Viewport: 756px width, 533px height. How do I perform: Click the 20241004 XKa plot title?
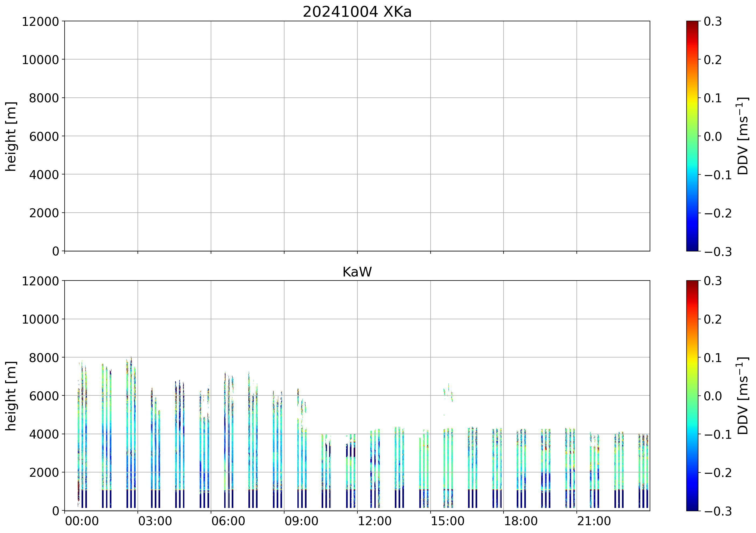point(357,12)
